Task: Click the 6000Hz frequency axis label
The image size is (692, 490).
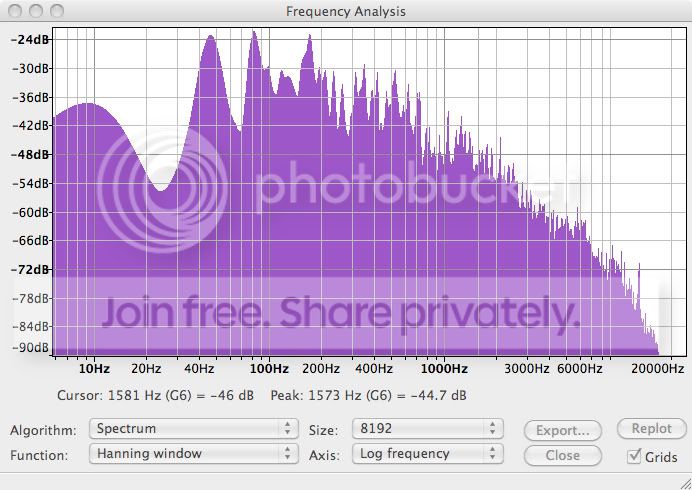Action: click(580, 369)
